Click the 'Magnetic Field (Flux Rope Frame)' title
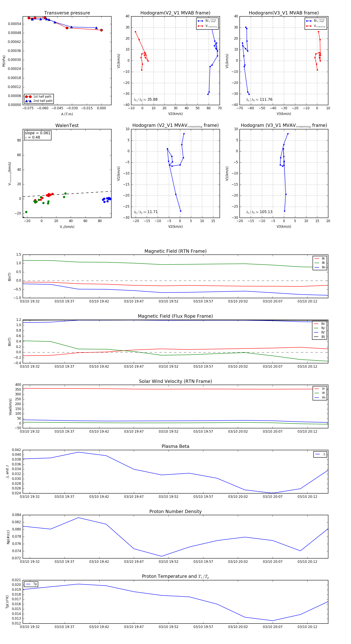351x644 pixels. pos(175,316)
